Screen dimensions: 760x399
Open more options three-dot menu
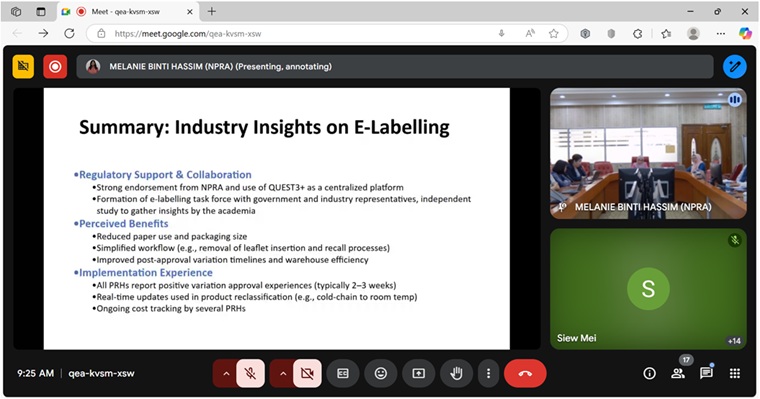click(x=488, y=373)
